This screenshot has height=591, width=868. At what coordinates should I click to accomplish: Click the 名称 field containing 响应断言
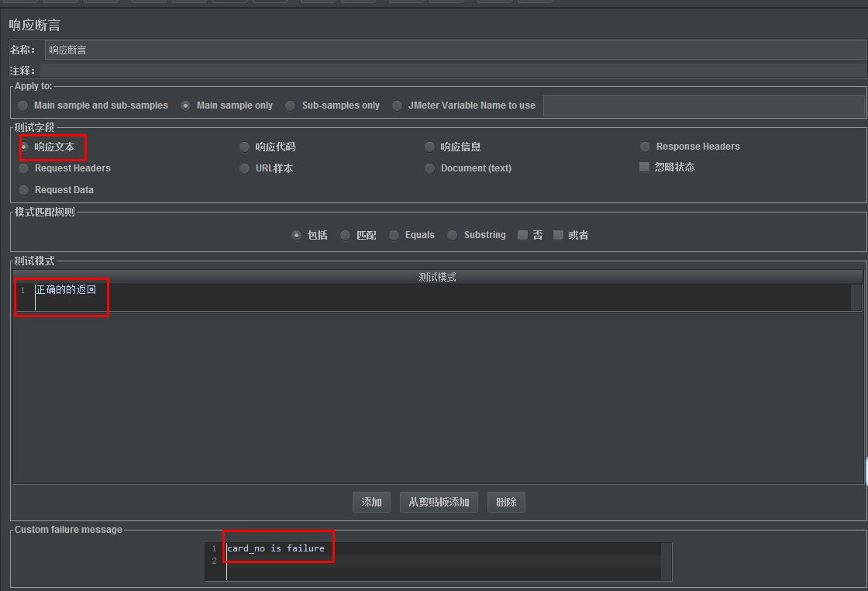[x=456, y=50]
